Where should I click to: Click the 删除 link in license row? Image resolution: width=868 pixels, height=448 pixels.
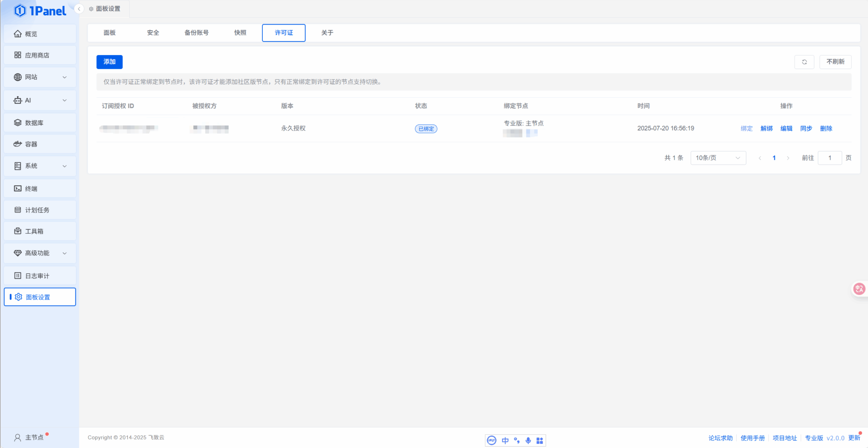pyautogui.click(x=826, y=129)
